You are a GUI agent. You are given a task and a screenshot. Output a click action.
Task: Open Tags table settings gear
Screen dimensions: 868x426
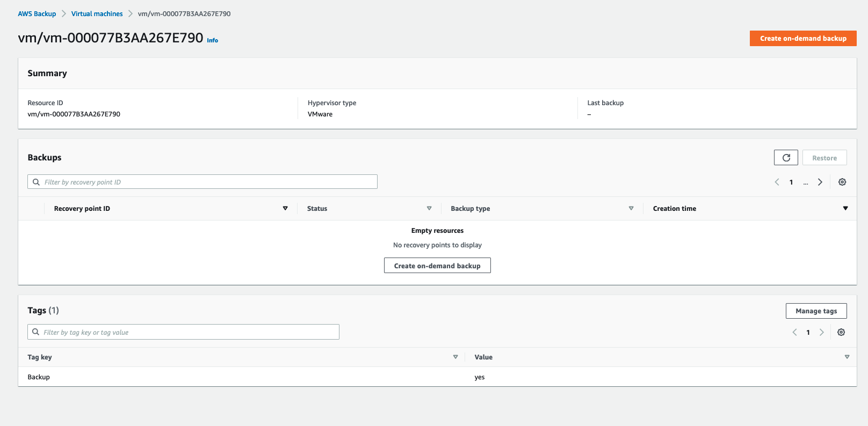coord(841,332)
